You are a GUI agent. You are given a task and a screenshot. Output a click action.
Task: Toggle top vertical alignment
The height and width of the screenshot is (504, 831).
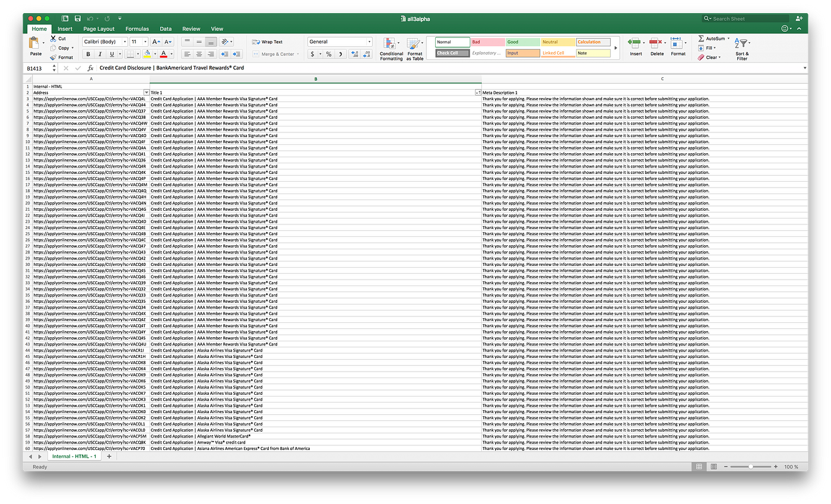coord(187,42)
